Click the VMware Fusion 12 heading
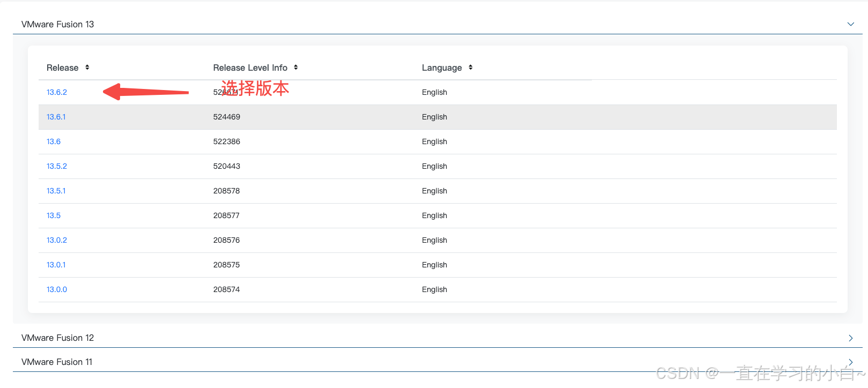Screen dimensions: 868x388 tap(57, 338)
